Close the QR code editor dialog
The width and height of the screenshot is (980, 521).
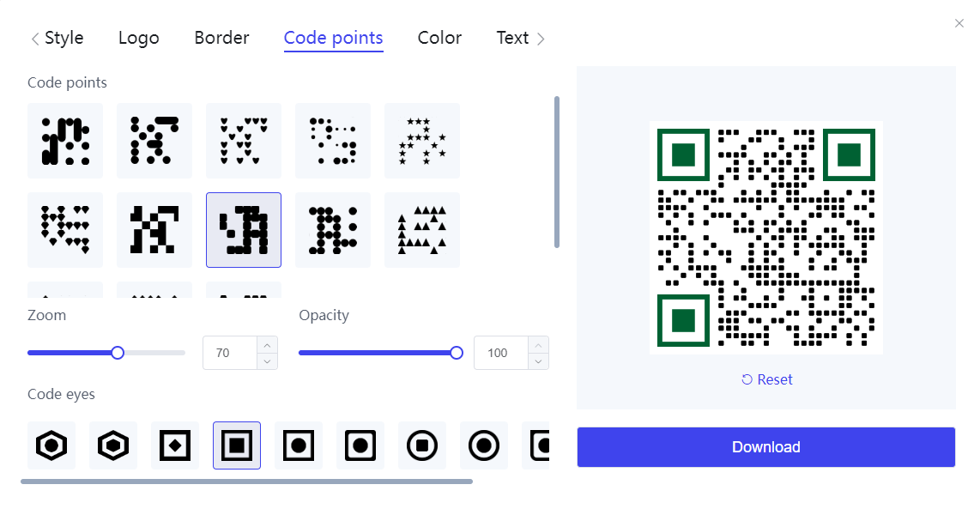coord(959,23)
